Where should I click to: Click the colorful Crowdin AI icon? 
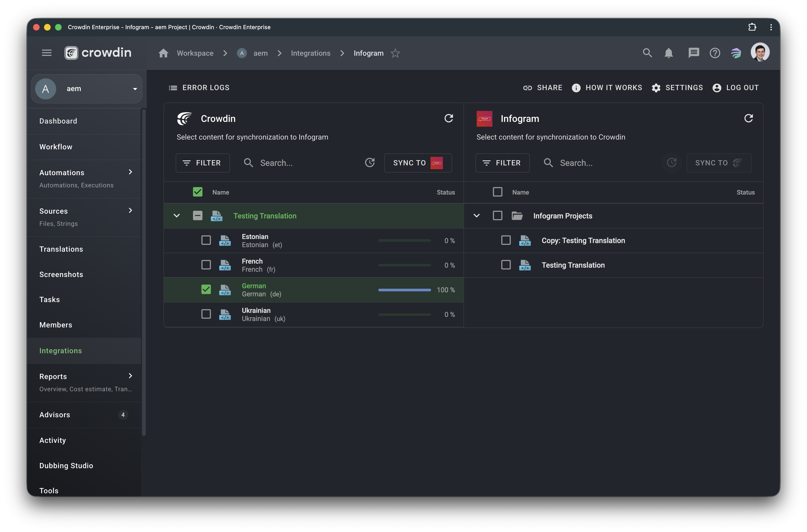736,53
